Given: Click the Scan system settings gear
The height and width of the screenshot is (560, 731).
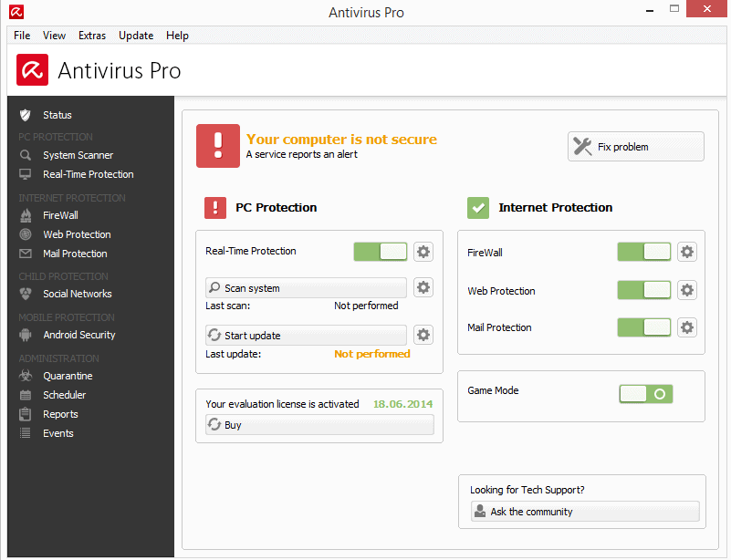Looking at the screenshot, I should [x=423, y=288].
